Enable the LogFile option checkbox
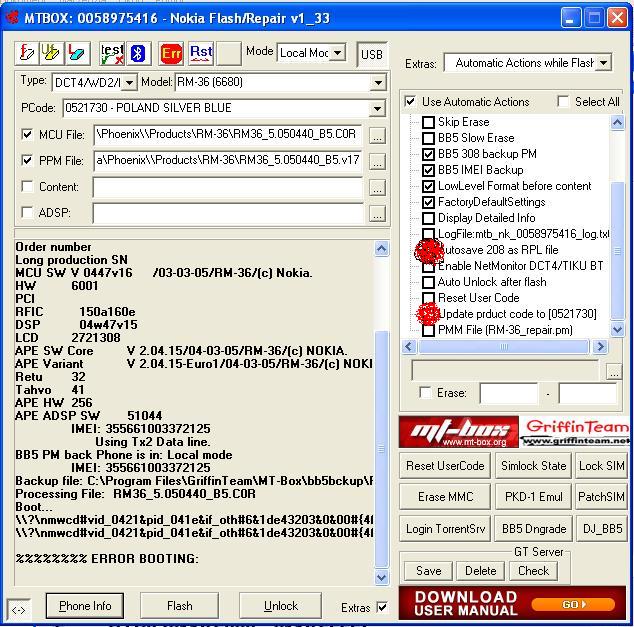Viewport: 634px width, 627px height. click(x=428, y=234)
